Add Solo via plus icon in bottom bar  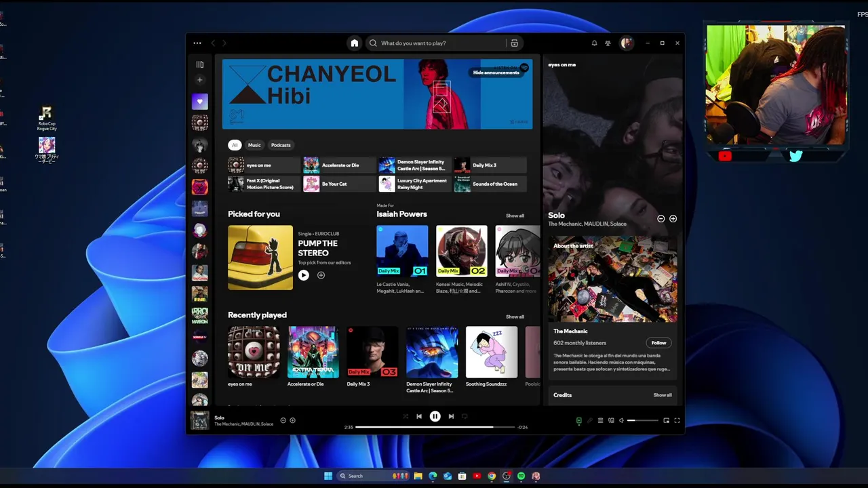click(292, 420)
